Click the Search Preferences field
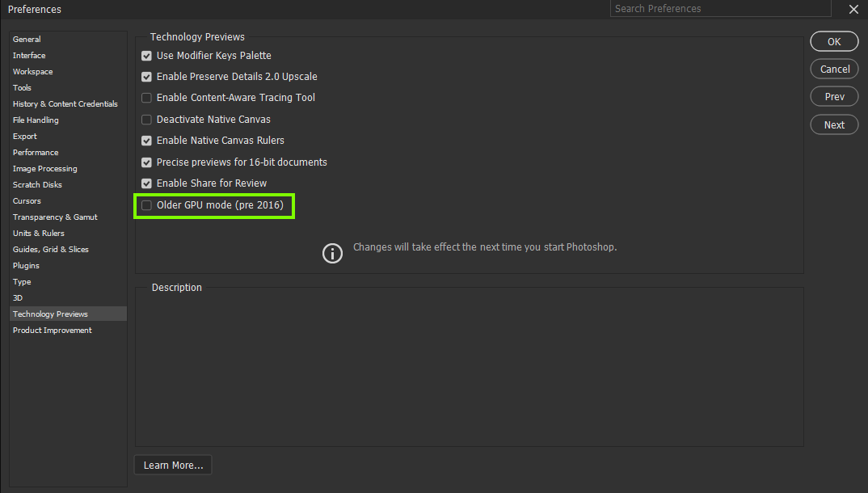 pos(720,8)
